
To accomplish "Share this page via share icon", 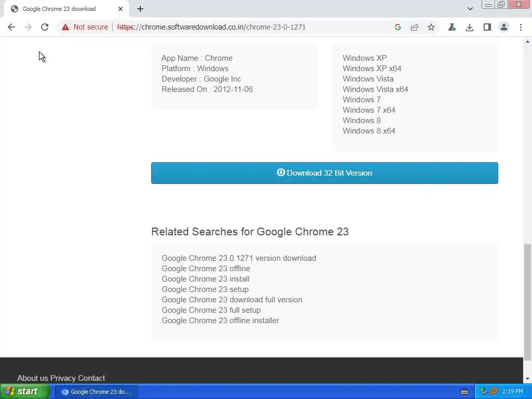I will tap(414, 27).
